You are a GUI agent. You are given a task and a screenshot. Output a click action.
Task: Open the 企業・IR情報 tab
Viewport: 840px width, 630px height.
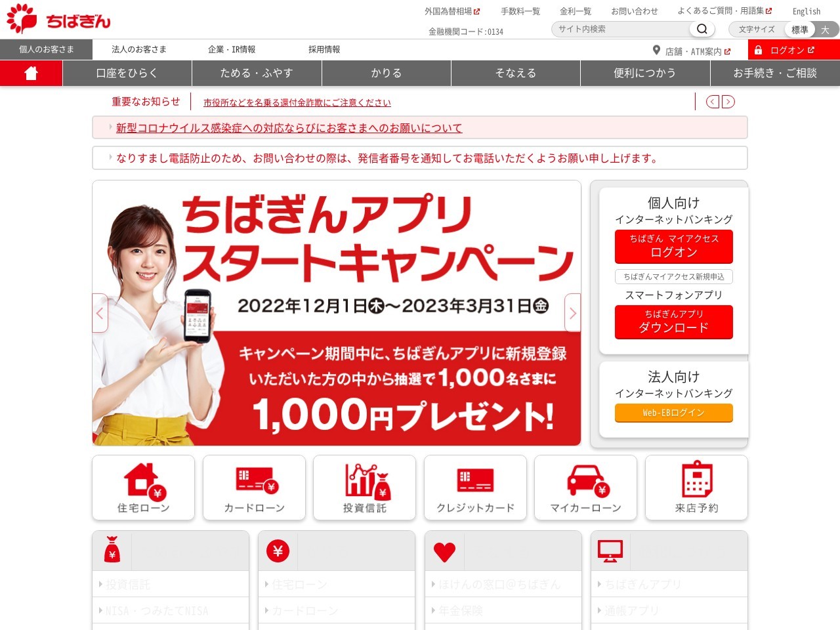pyautogui.click(x=232, y=50)
